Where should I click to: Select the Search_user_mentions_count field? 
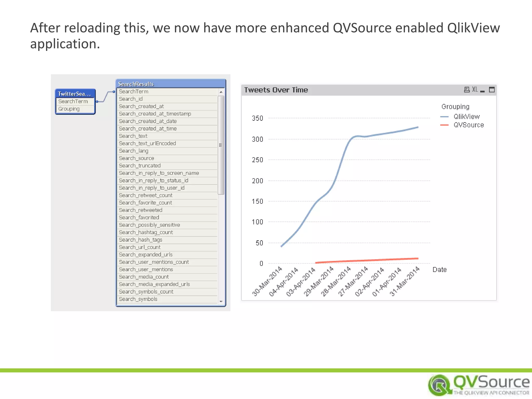[167, 262]
